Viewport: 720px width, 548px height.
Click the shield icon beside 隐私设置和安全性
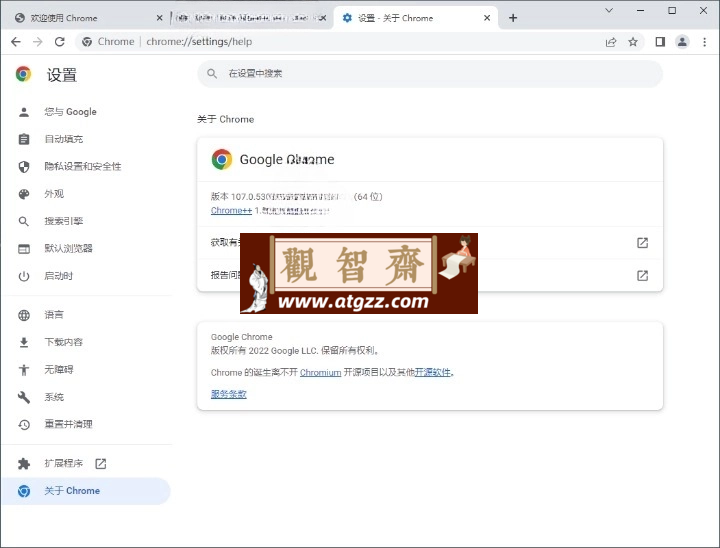(x=24, y=166)
